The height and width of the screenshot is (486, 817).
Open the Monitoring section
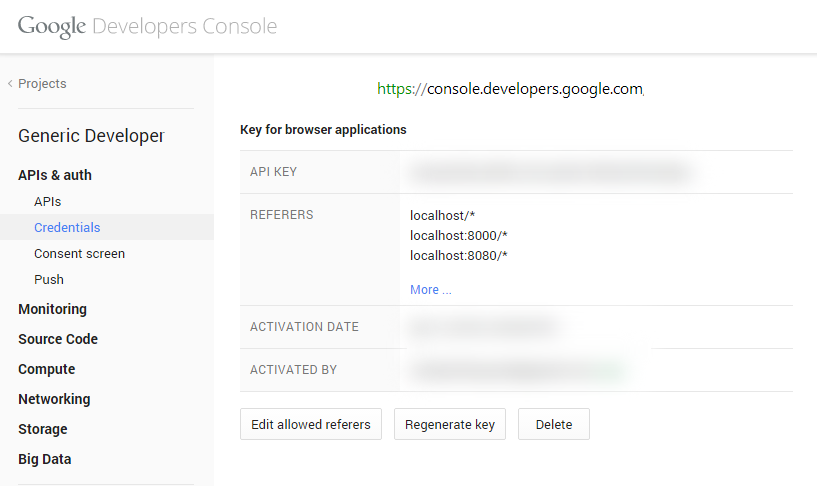(x=53, y=309)
